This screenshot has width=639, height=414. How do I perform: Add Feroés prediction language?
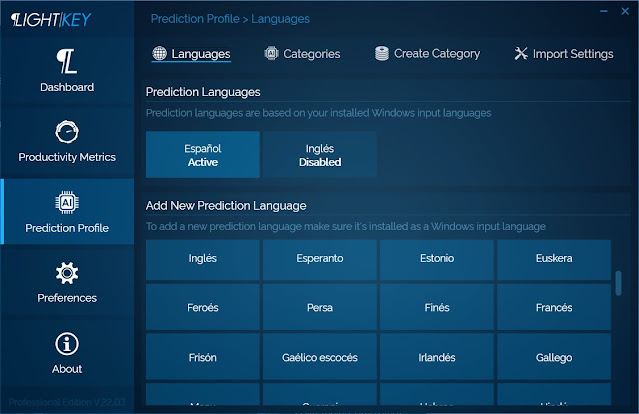203,307
